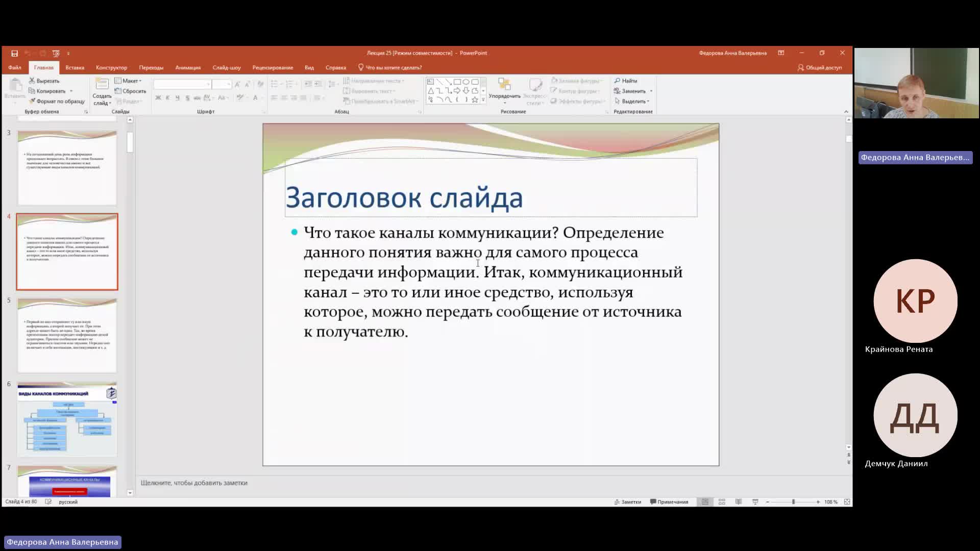
Task: Open the Файл menu
Action: (15, 67)
